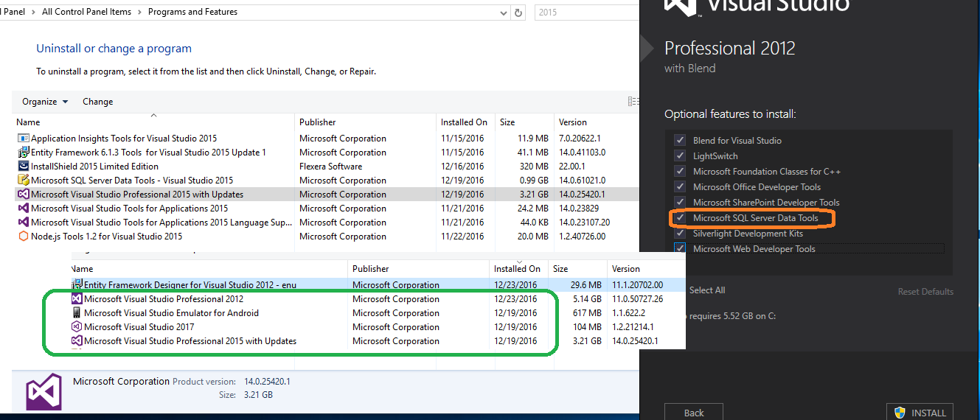This screenshot has width=980, height=420.
Task: Refresh the Programs and Features address bar
Action: (x=518, y=13)
